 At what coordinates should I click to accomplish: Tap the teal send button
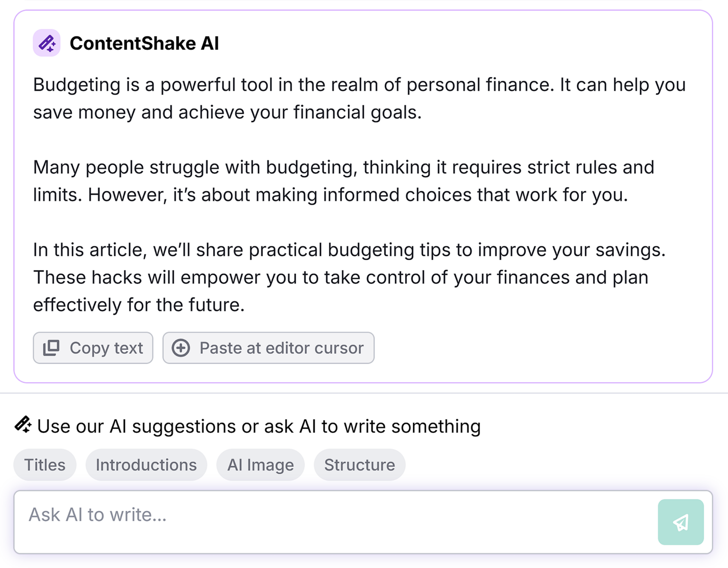click(680, 523)
